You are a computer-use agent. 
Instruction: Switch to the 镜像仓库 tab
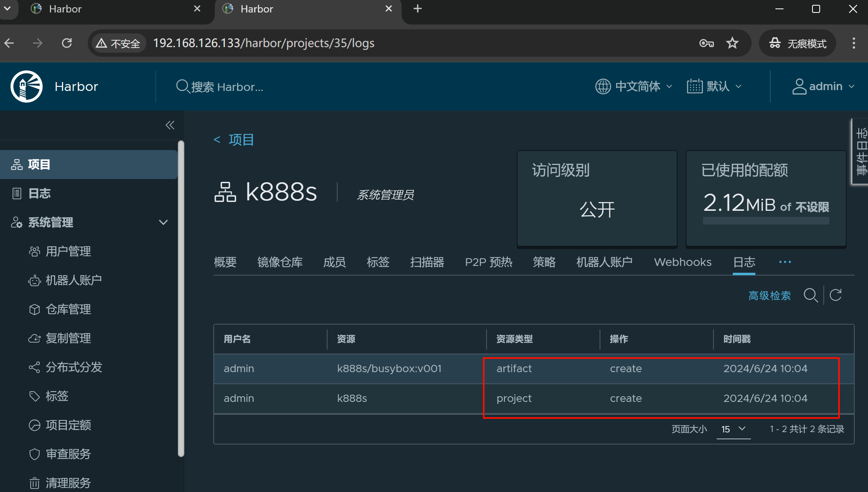[x=280, y=262]
